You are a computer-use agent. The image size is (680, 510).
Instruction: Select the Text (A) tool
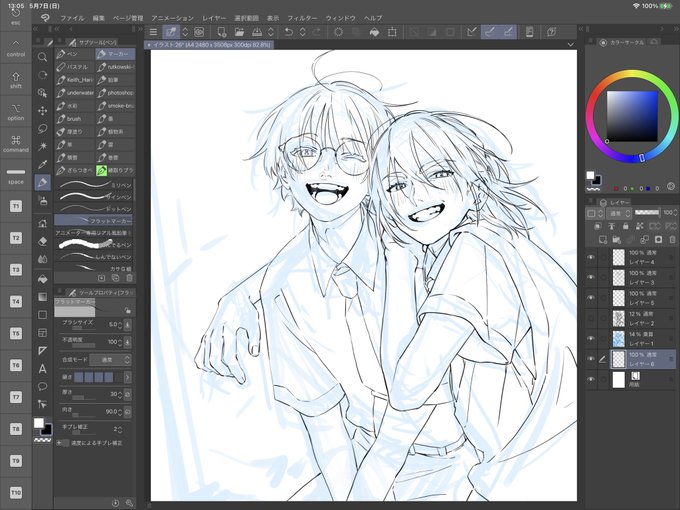pyautogui.click(x=42, y=369)
